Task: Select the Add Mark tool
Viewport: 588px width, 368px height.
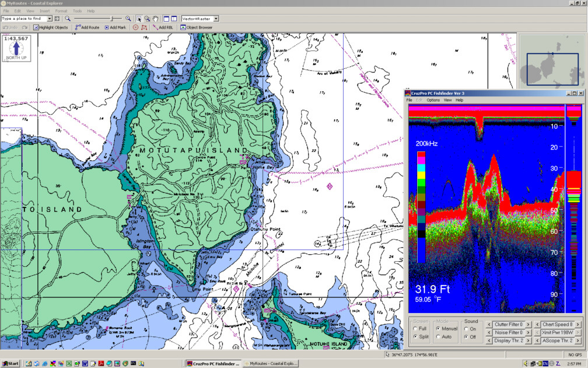Action: pyautogui.click(x=116, y=27)
